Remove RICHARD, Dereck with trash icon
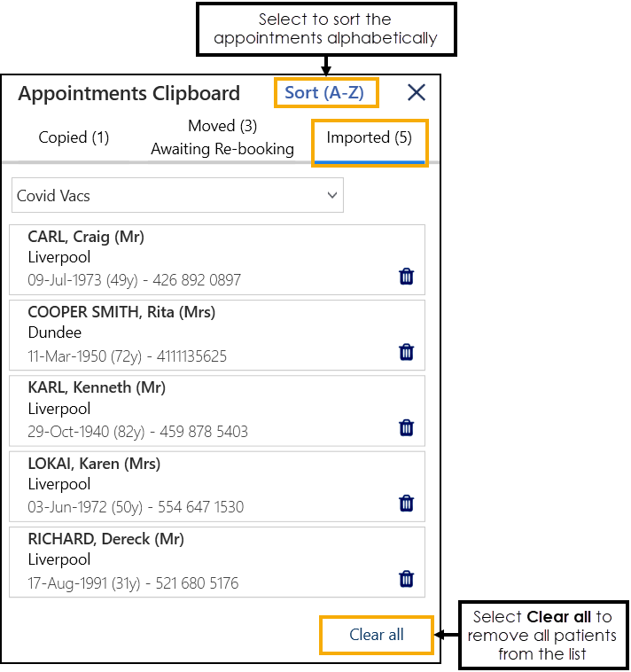Viewport: 631px width, 672px height. pyautogui.click(x=406, y=579)
